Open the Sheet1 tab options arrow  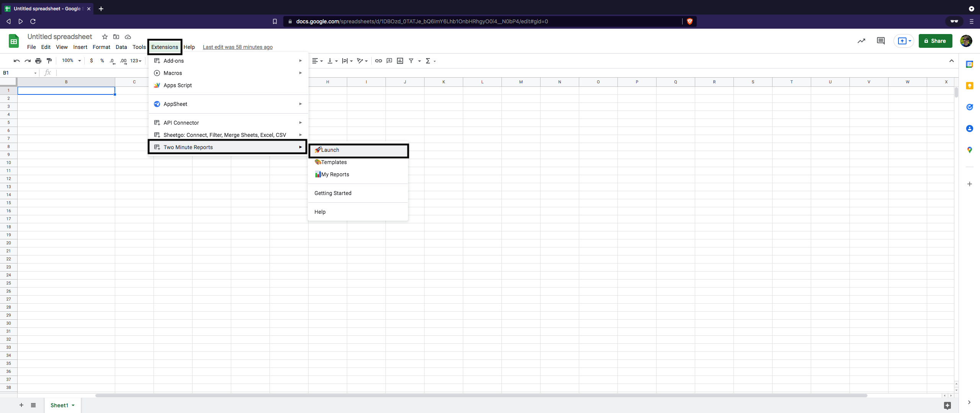73,405
